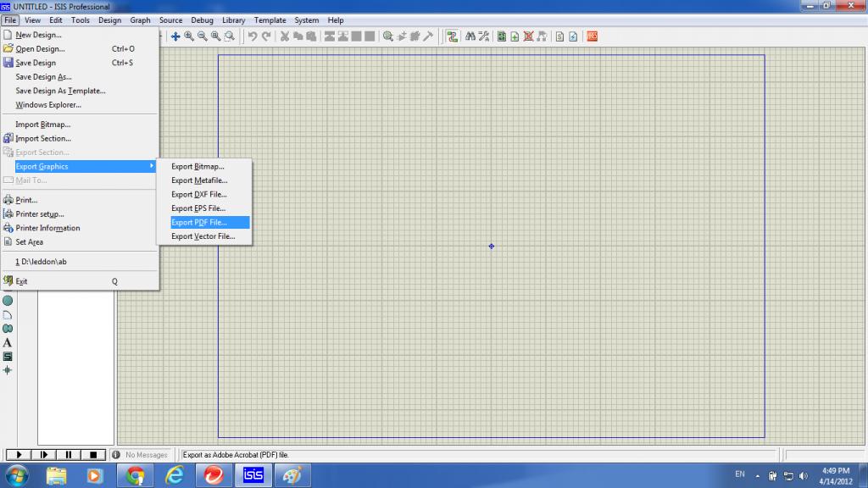Open Google Chrome from the taskbar
This screenshot has width=868, height=488.
click(x=135, y=475)
